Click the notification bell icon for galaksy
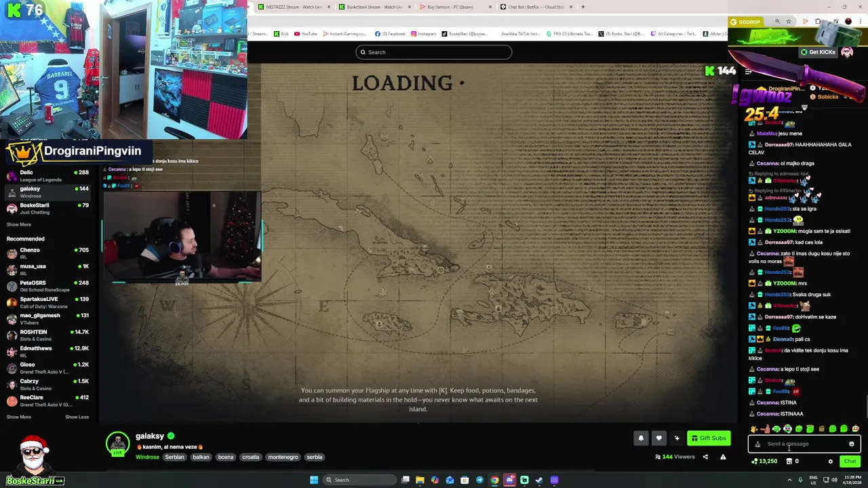The width and height of the screenshot is (868, 488). [x=641, y=438]
